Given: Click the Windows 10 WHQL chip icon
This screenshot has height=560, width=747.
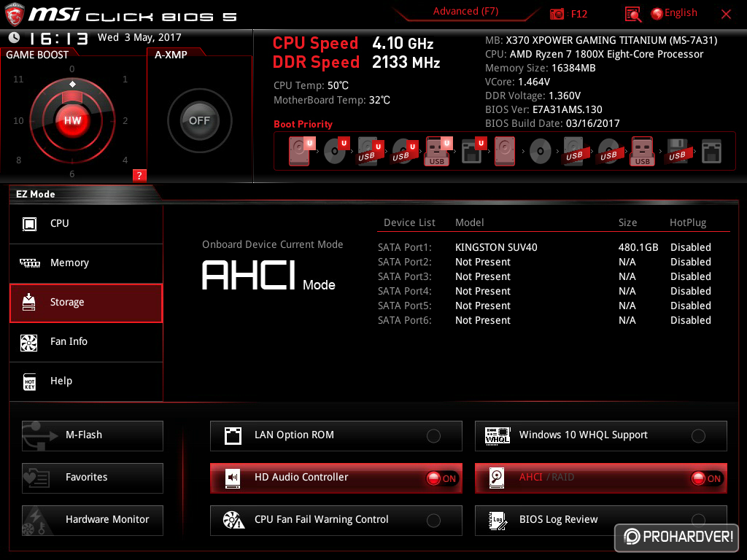Looking at the screenshot, I should coord(498,435).
